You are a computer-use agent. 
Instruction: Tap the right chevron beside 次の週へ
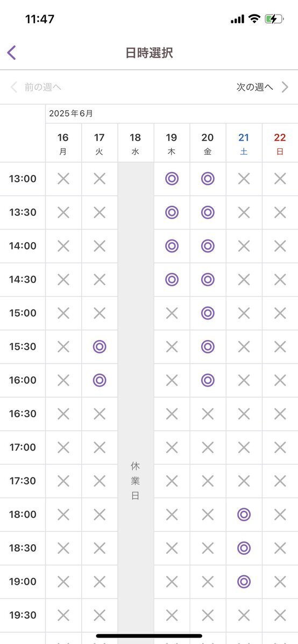pyautogui.click(x=285, y=87)
